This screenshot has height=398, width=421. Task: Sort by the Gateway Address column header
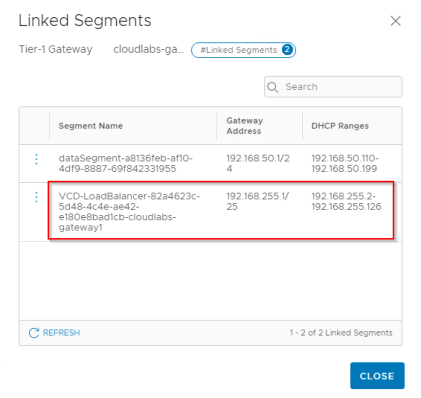[x=245, y=126]
